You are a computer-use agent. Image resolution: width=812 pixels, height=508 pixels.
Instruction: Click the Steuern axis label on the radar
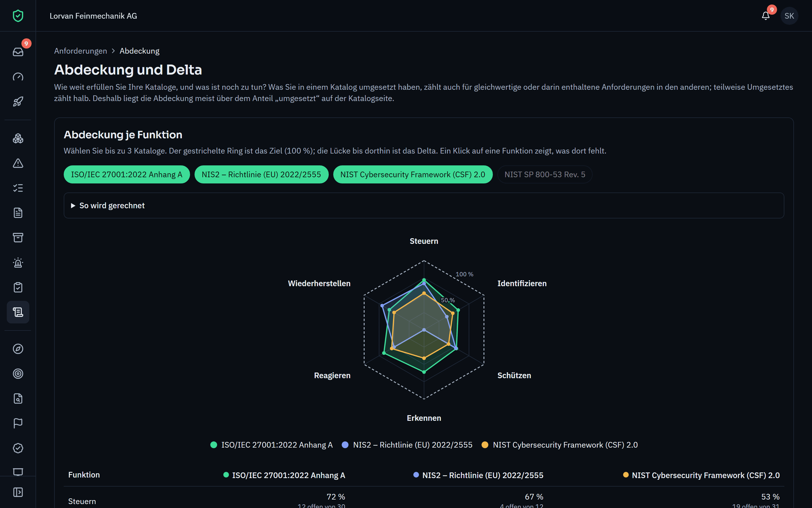pyautogui.click(x=424, y=241)
